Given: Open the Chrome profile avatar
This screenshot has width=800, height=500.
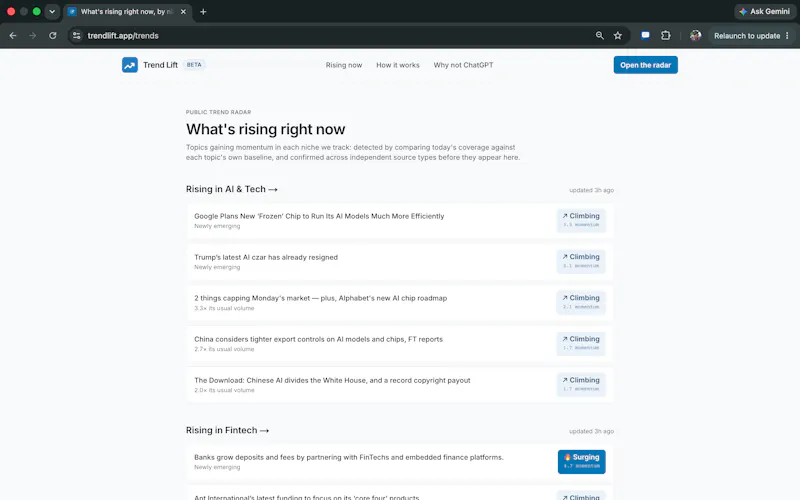Looking at the screenshot, I should pyautogui.click(x=695, y=36).
